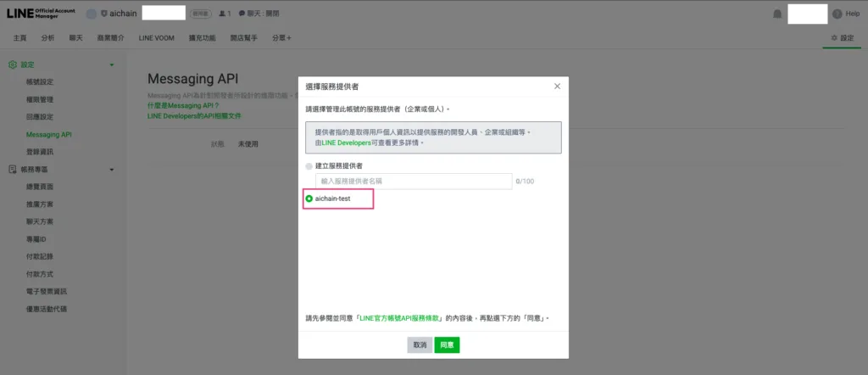Select the aichain-test provider radio button
Image resolution: width=868 pixels, height=375 pixels.
click(309, 199)
